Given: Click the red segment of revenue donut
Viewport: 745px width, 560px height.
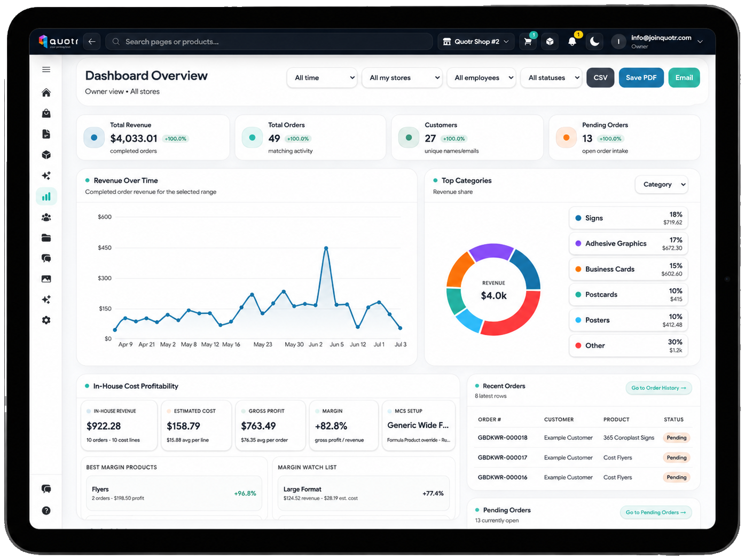Looking at the screenshot, I should pyautogui.click(x=517, y=320).
